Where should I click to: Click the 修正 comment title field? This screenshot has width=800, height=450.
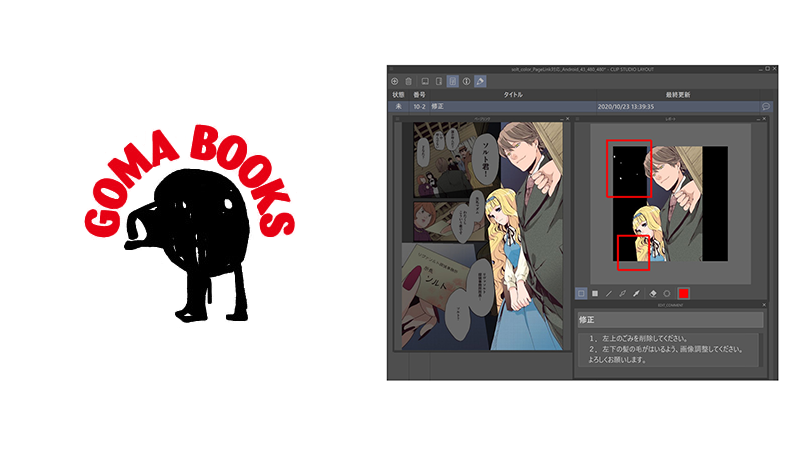(x=670, y=320)
